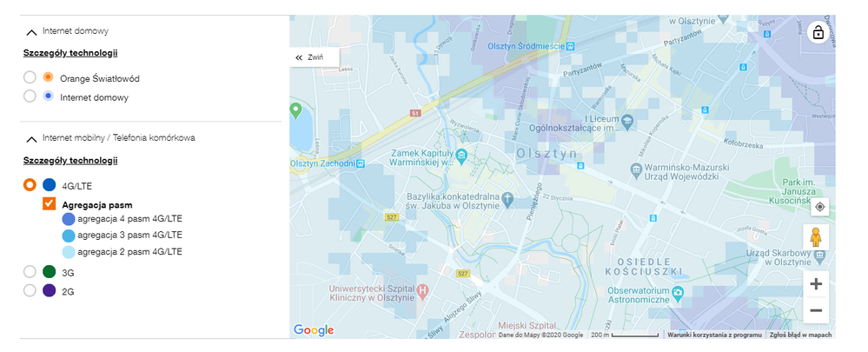The width and height of the screenshot is (868, 352).
Task: Click the agregacja 4 pasm 4G/LTE color dot
Action: pos(69,219)
